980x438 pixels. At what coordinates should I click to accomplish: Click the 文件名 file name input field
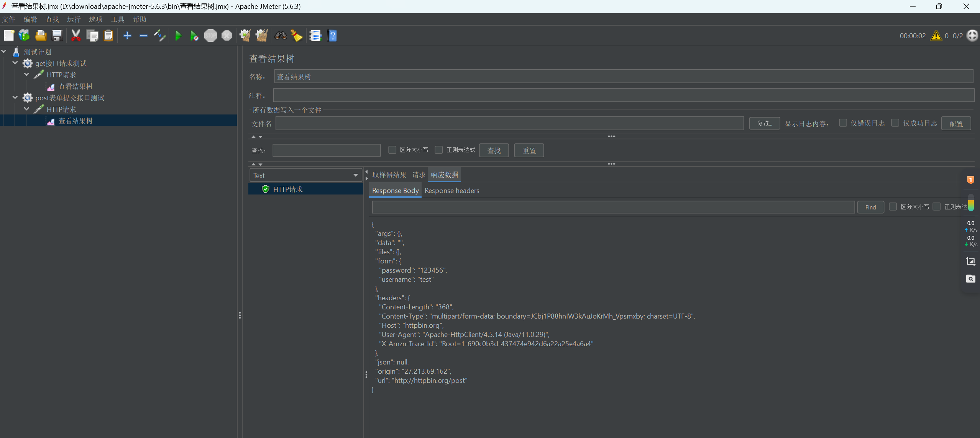pos(509,123)
